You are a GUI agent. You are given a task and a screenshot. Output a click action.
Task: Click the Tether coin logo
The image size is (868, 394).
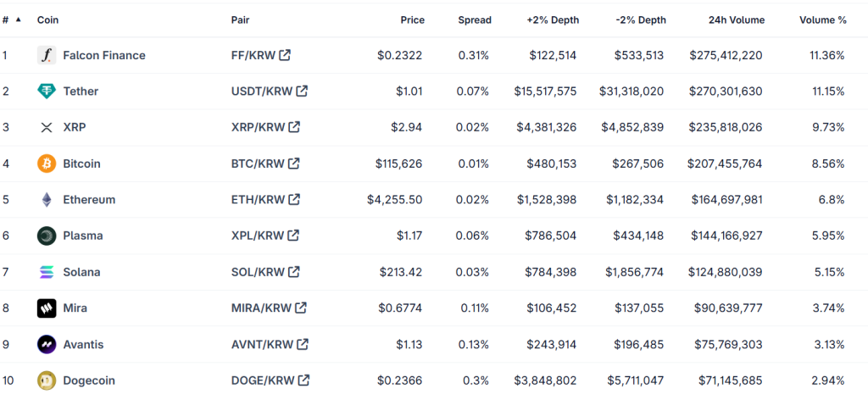tap(47, 92)
